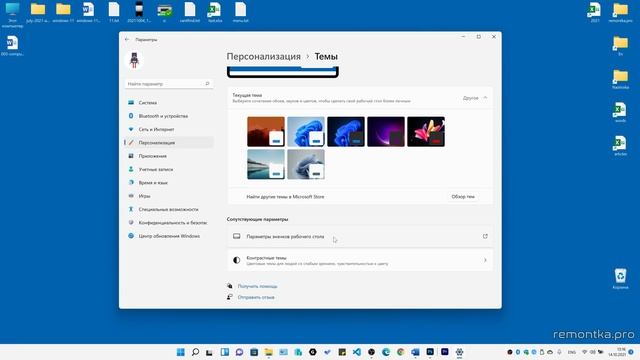Apply the grey flow theme

[306, 164]
